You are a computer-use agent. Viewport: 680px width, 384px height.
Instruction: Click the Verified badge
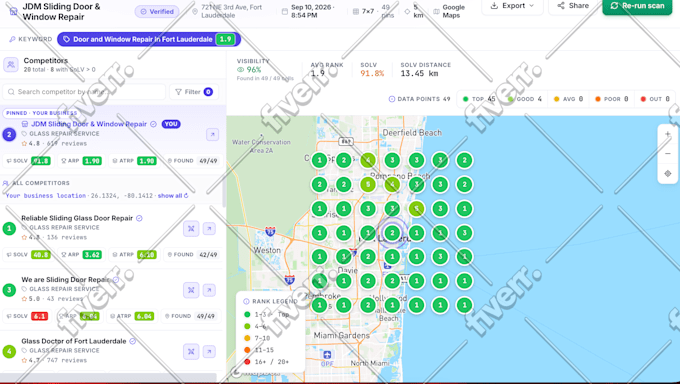pyautogui.click(x=157, y=12)
